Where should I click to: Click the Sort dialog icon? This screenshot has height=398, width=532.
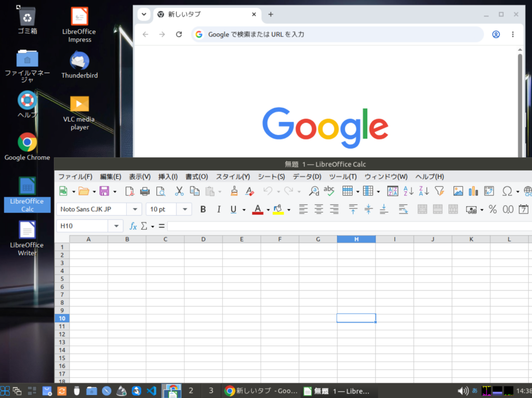pos(393,191)
